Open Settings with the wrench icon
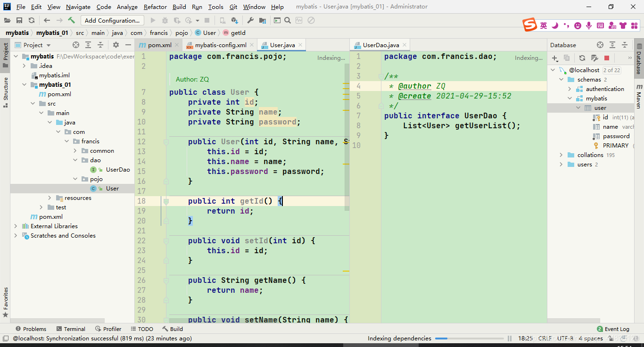The height and width of the screenshot is (347, 644). pos(250,20)
